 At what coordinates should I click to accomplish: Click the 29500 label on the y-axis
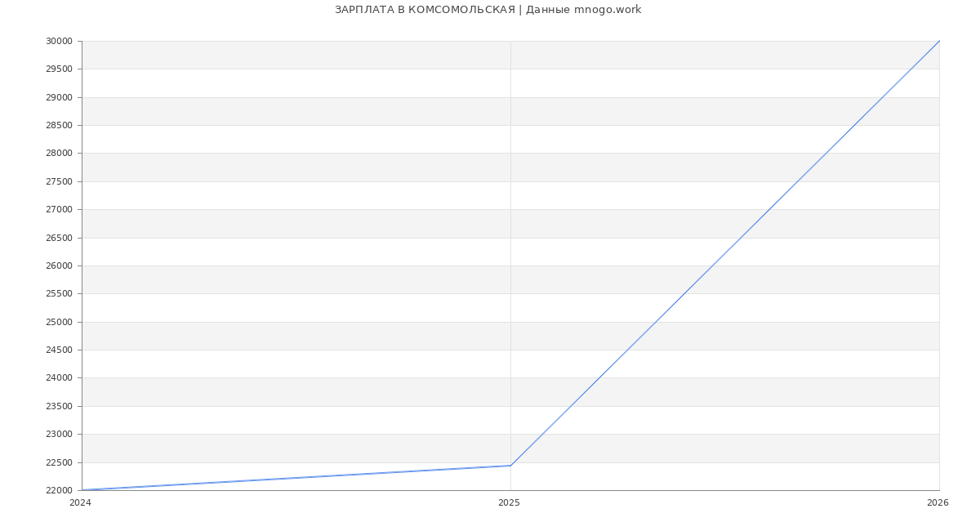60,69
